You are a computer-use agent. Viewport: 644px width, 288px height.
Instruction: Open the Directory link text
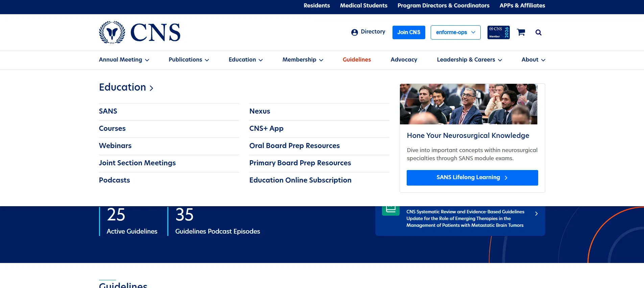point(373,32)
